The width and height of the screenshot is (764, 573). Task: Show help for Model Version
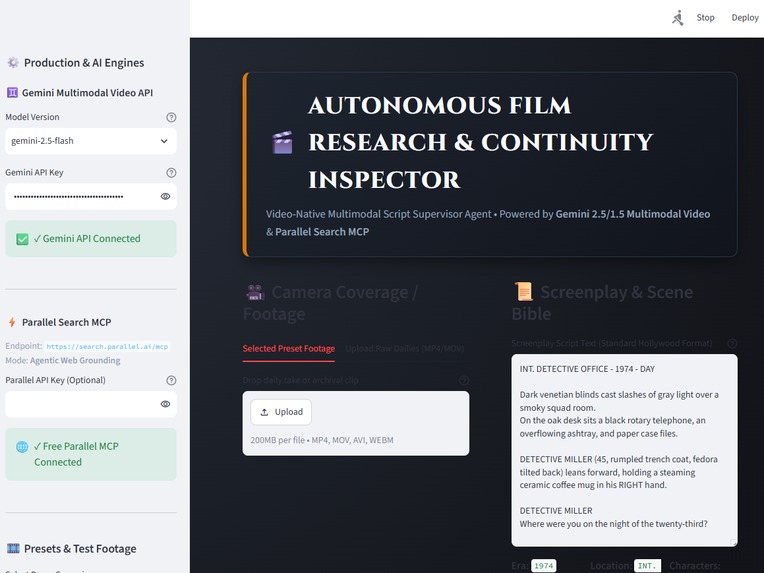tap(171, 117)
